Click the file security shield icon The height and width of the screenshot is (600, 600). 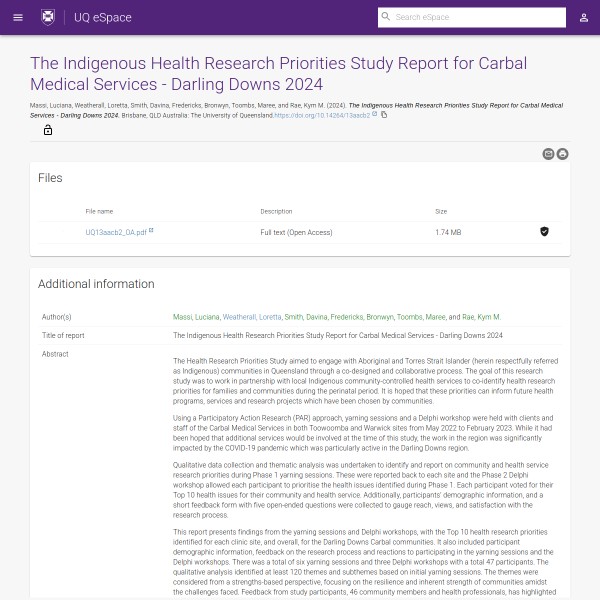544,231
